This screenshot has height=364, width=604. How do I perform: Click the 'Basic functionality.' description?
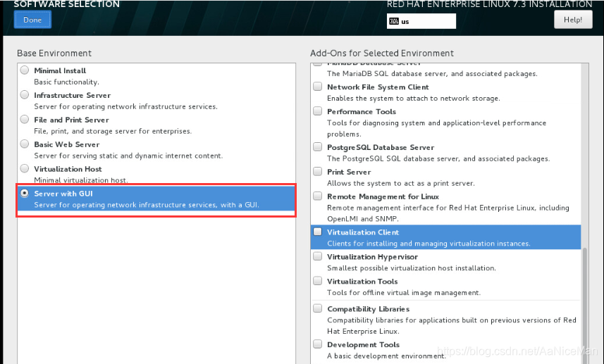67,82
